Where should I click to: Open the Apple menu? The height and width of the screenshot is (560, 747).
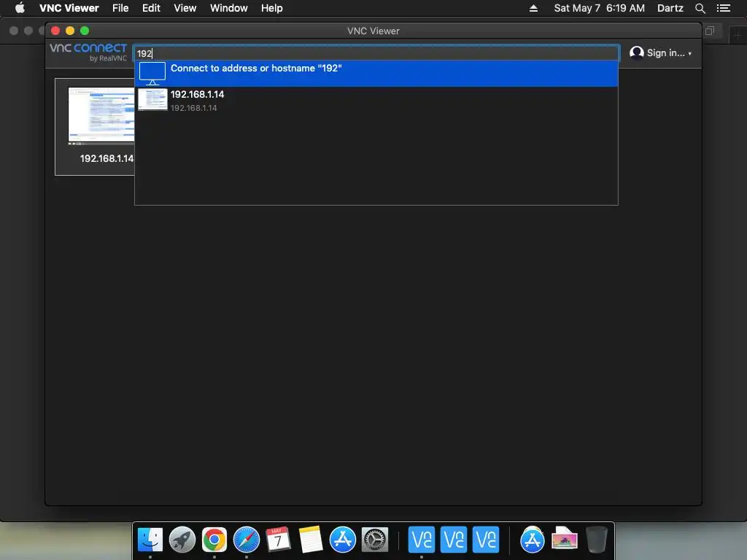click(x=20, y=8)
